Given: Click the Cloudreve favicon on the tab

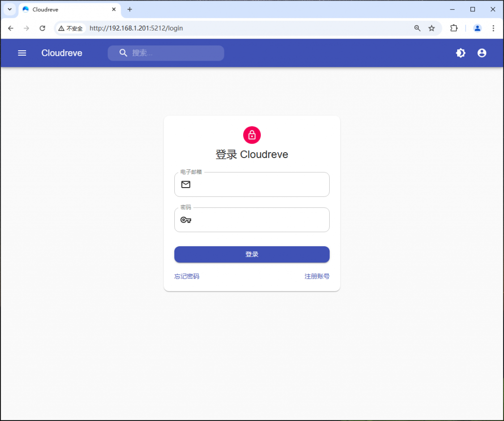Looking at the screenshot, I should (x=26, y=9).
